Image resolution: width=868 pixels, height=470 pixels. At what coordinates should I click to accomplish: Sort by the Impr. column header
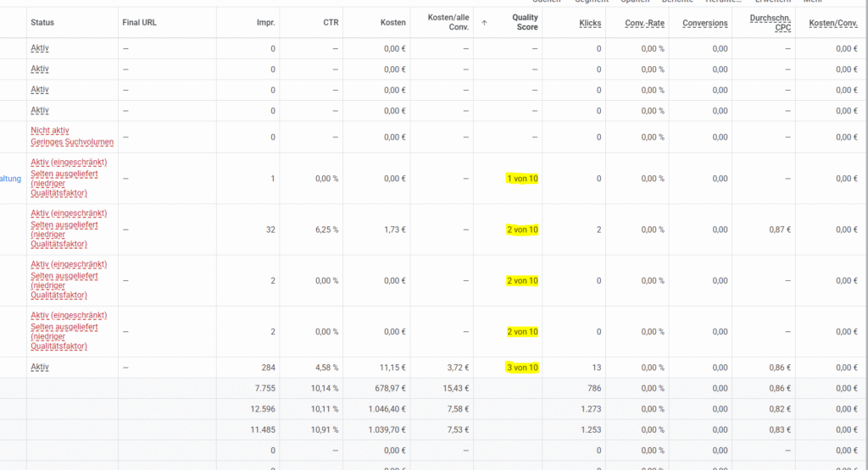pyautogui.click(x=265, y=23)
